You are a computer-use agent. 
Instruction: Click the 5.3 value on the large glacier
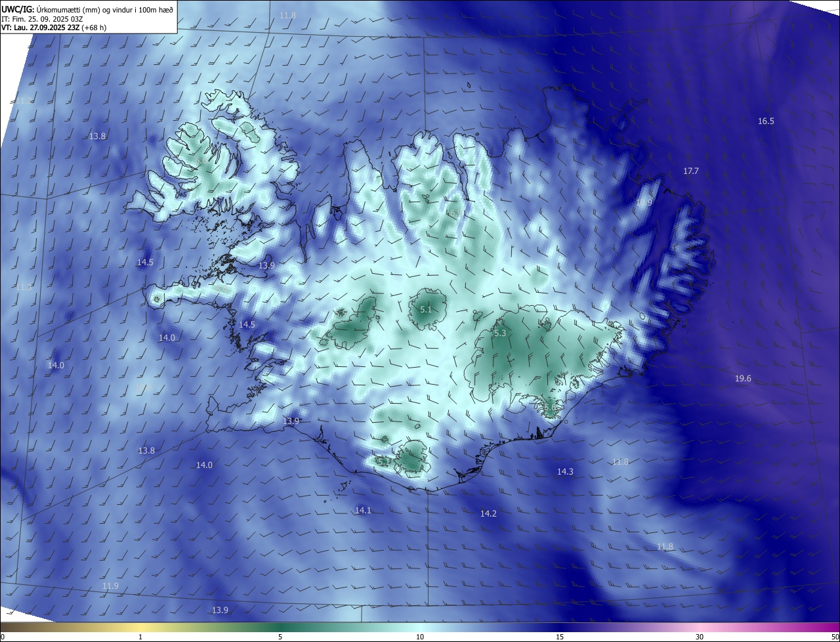coord(499,333)
